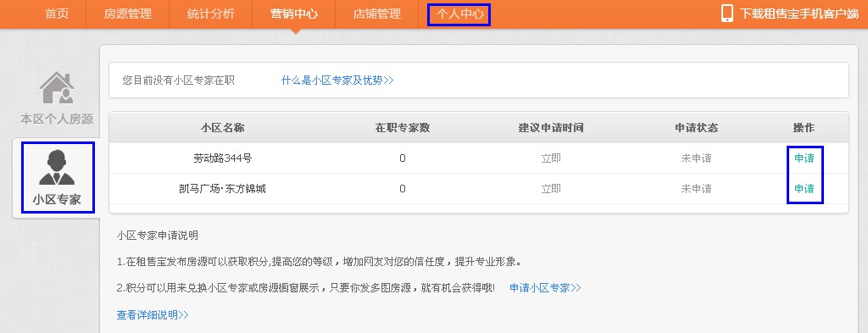This screenshot has width=868, height=333.
Task: Open 查看详细说明>> link
Action: [x=153, y=314]
